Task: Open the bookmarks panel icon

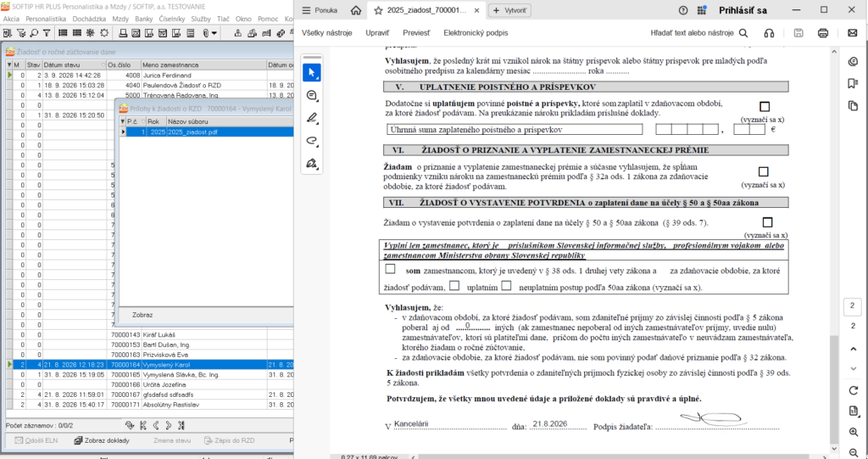Action: tap(853, 84)
